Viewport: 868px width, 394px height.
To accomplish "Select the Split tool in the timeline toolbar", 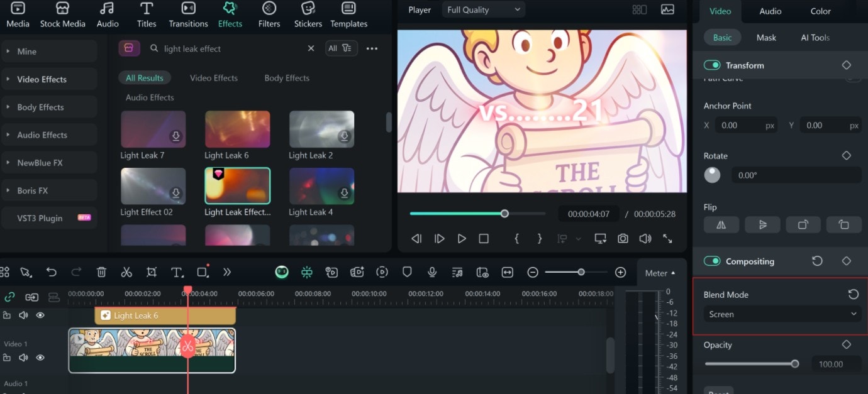I will (126, 272).
